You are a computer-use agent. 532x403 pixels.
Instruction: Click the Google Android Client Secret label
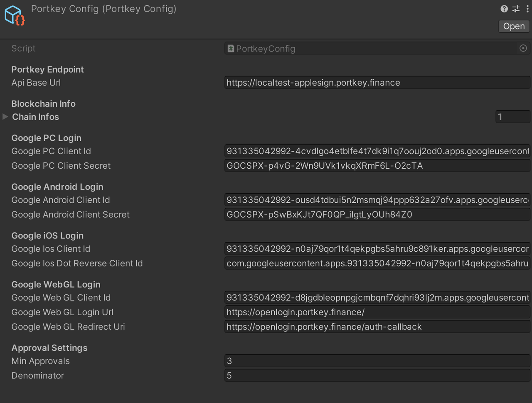tap(71, 214)
